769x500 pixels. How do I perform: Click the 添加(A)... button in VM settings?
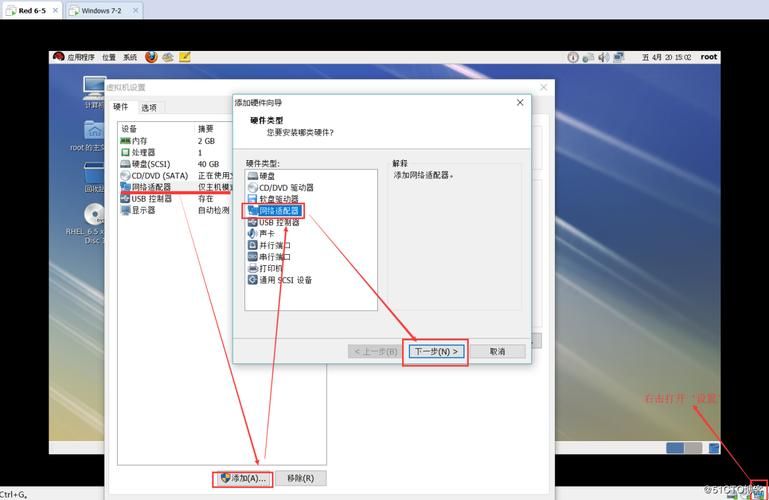[x=243, y=478]
